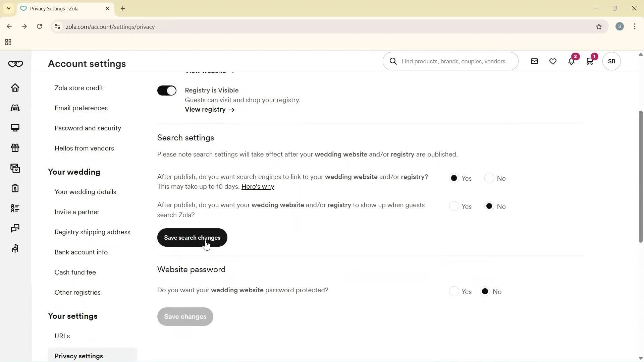Select the Home icon in the sidebar
Screen dimensions: 644x362
click(15, 87)
